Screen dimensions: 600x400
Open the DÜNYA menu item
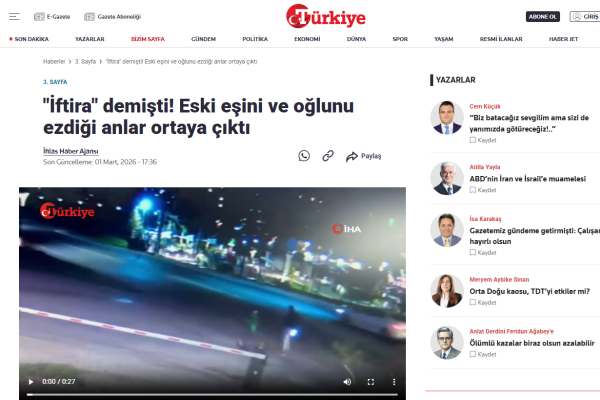click(x=356, y=39)
